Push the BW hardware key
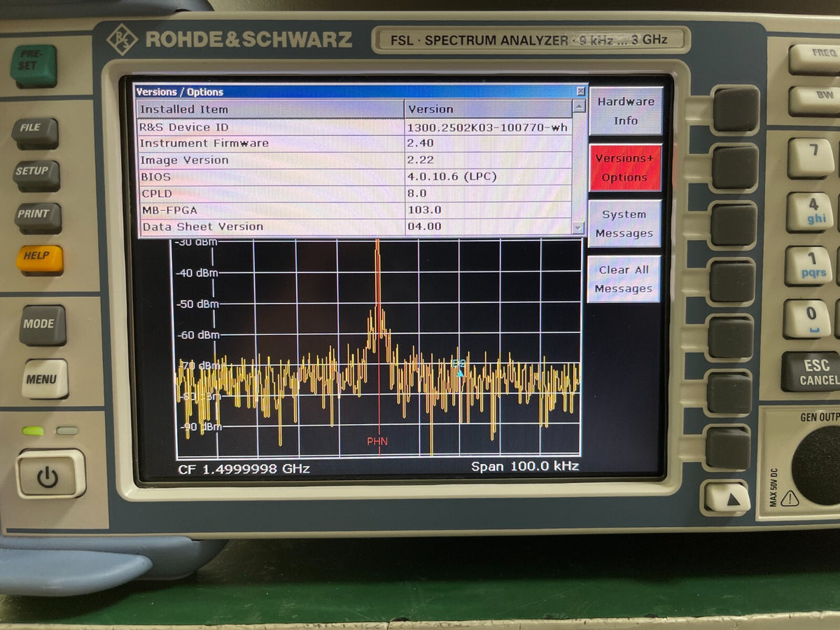 (x=815, y=101)
